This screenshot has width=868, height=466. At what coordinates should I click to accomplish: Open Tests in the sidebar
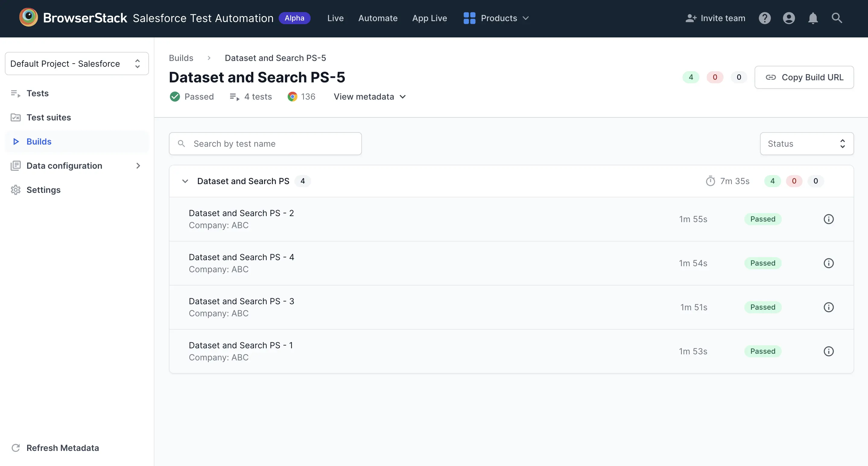coord(77,93)
